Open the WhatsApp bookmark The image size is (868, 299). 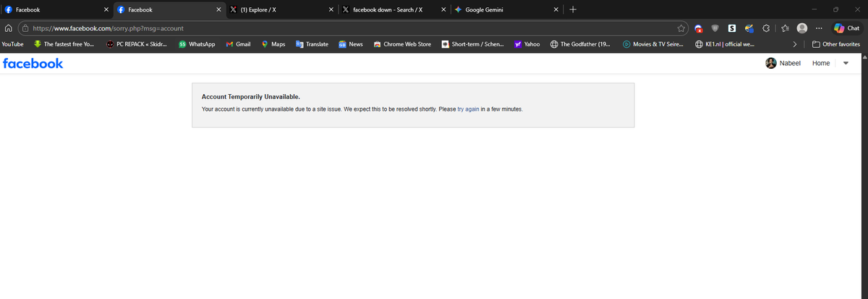(x=196, y=44)
